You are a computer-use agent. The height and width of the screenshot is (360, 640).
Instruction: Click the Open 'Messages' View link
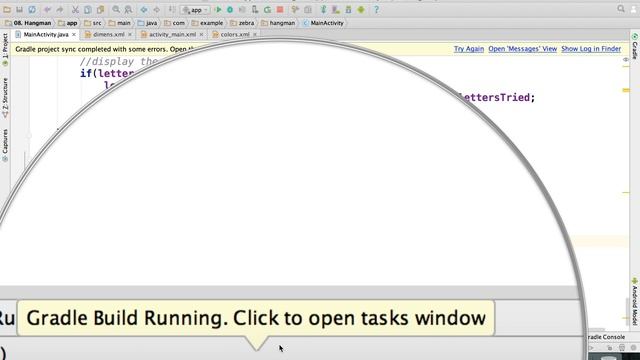[522, 49]
